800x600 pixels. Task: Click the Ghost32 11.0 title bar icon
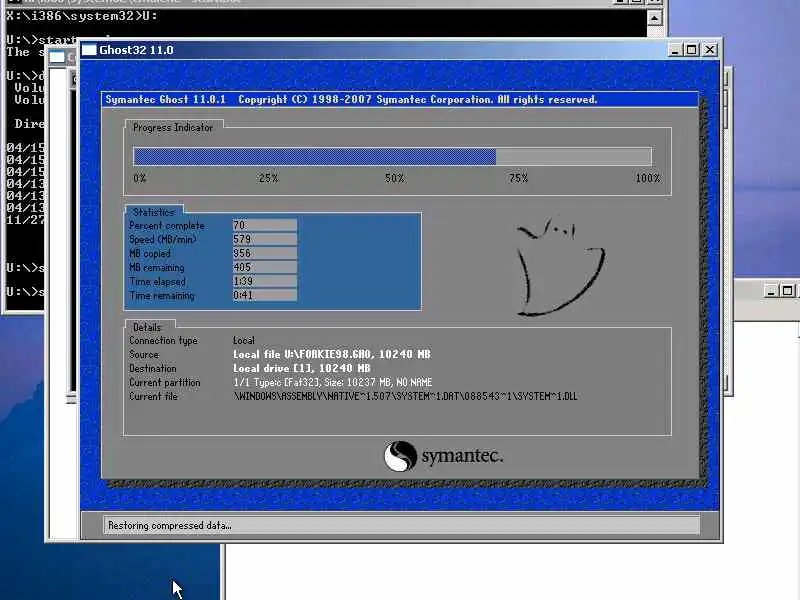pyautogui.click(x=89, y=50)
